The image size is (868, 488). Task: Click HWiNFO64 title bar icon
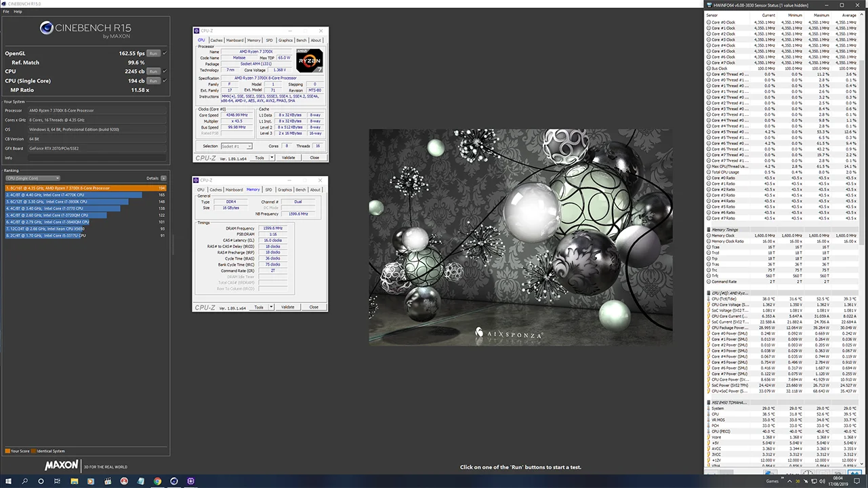point(709,5)
